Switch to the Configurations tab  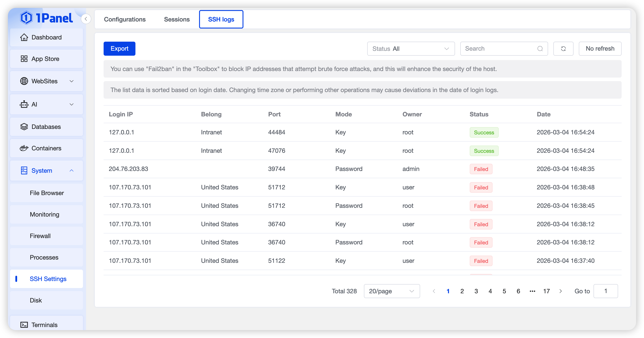point(125,19)
